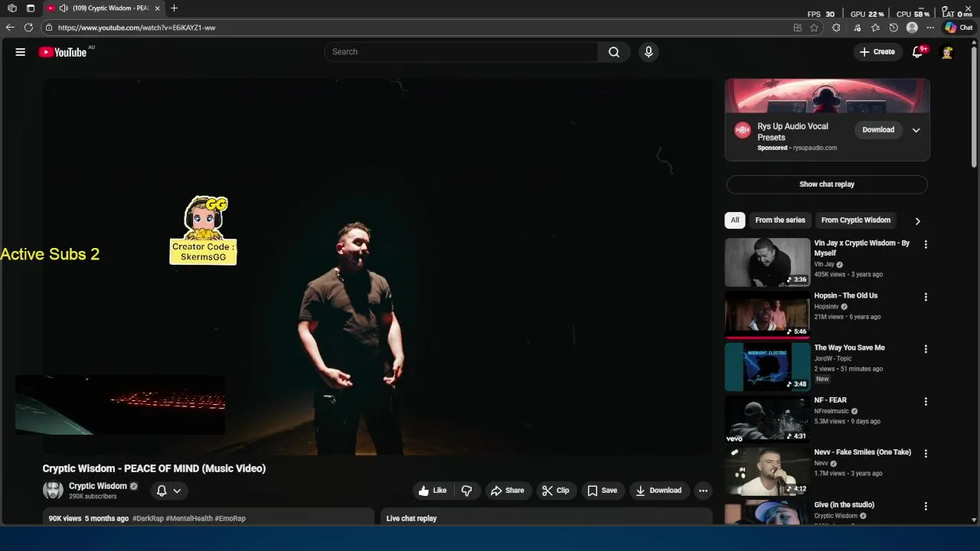Click the #MentalHealth hashtag
The height and width of the screenshot is (551, 980).
coord(189,519)
